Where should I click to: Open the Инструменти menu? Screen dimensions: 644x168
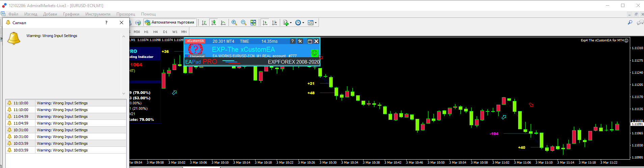coord(98,14)
